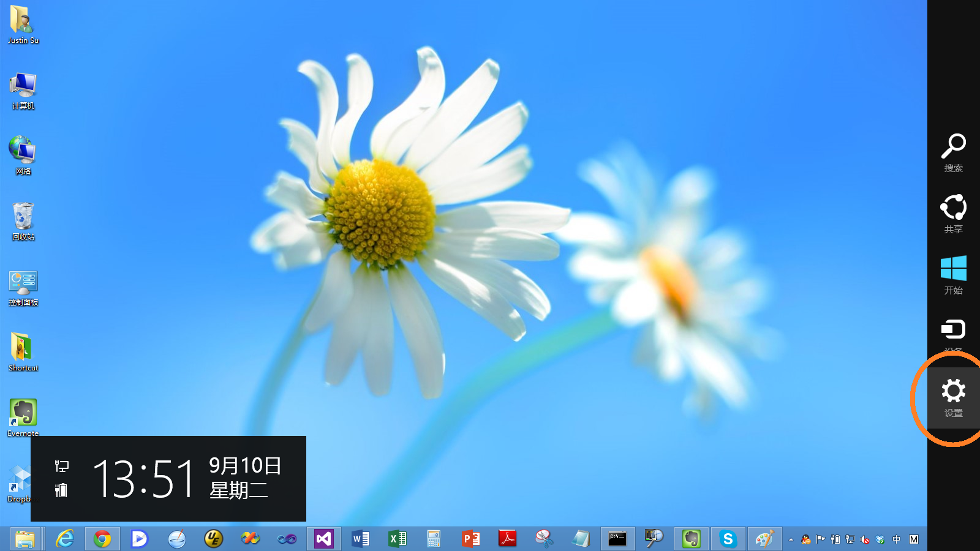Viewport: 980px width, 551px height.
Task: Click the Search charm (搜索)
Action: [x=953, y=153]
